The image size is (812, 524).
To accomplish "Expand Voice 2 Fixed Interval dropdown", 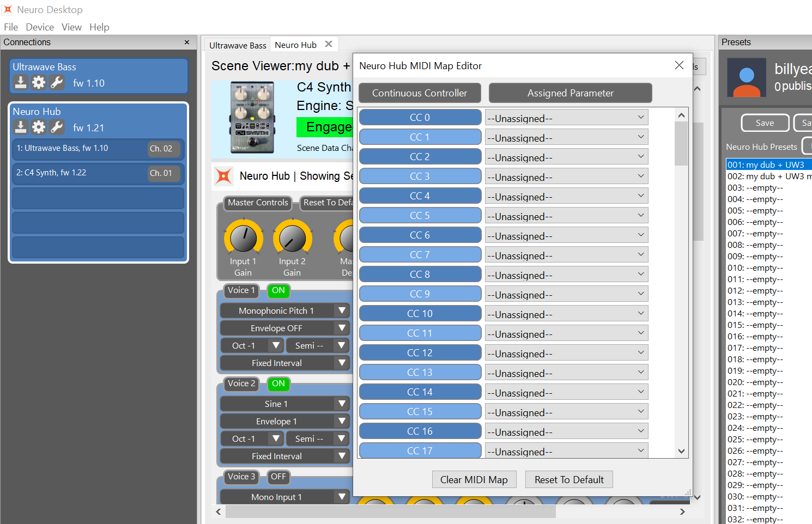I will 284,456.
